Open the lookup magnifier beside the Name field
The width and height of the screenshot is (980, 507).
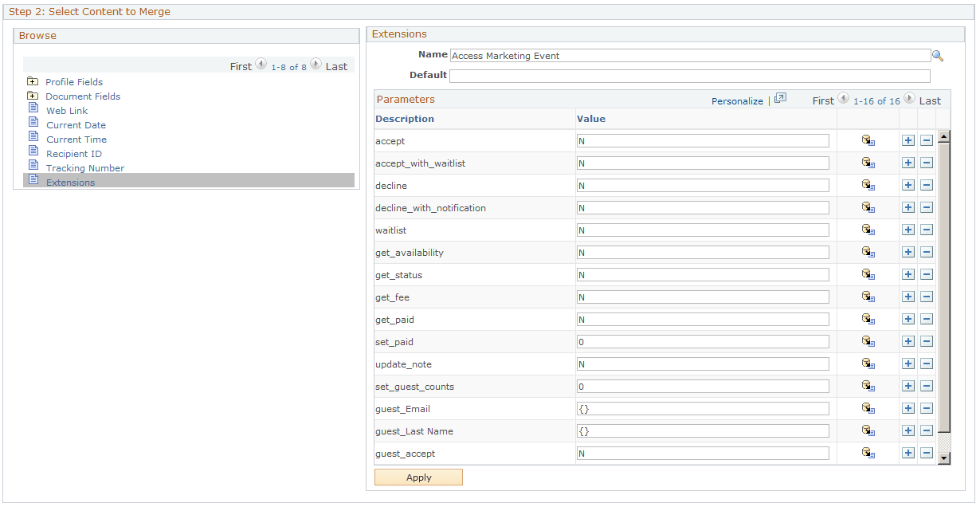[938, 56]
